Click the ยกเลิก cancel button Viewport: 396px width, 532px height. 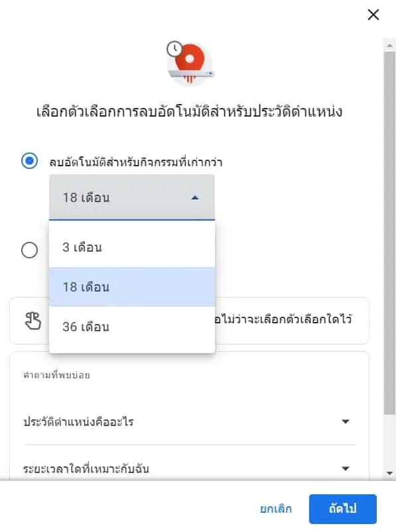click(276, 509)
